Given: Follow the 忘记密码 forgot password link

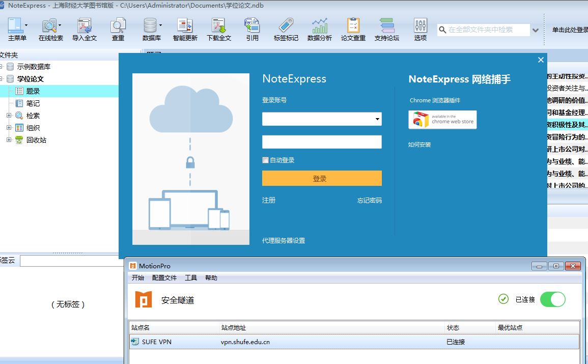Looking at the screenshot, I should click(x=370, y=200).
